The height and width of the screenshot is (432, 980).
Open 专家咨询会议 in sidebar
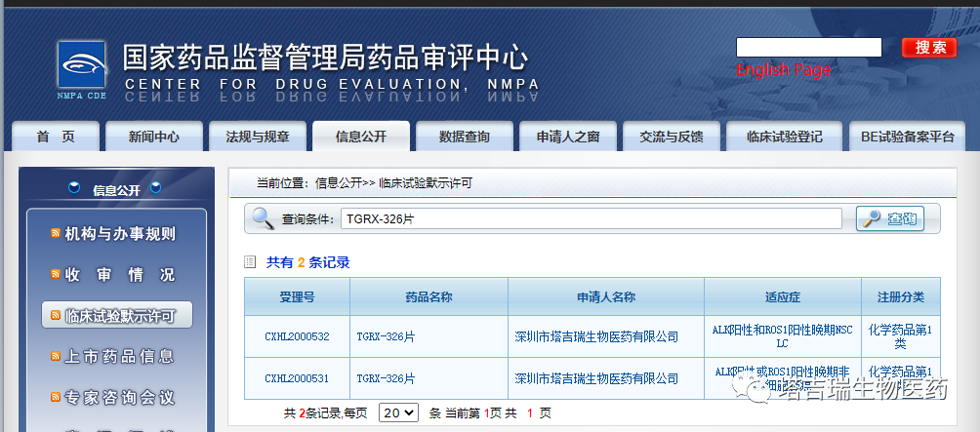[120, 397]
